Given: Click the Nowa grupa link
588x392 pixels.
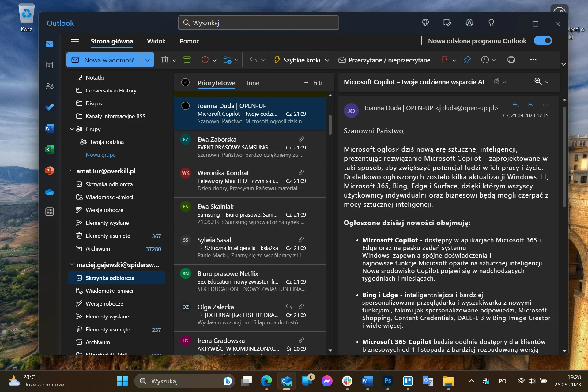Looking at the screenshot, I should (x=101, y=155).
